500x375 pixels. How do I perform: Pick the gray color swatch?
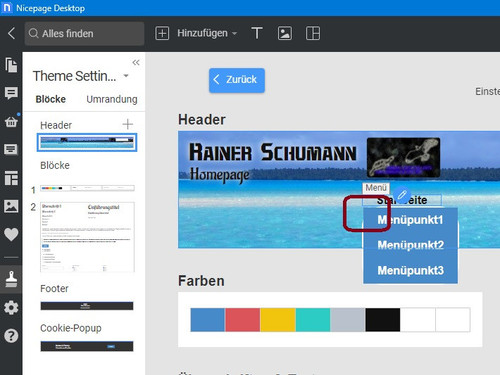click(x=348, y=320)
